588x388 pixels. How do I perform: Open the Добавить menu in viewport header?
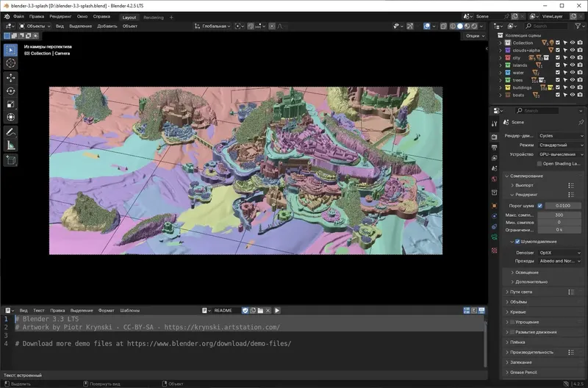point(107,26)
